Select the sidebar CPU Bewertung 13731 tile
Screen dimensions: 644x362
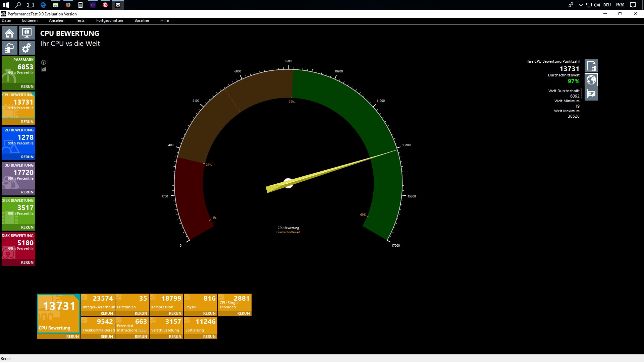click(18, 105)
